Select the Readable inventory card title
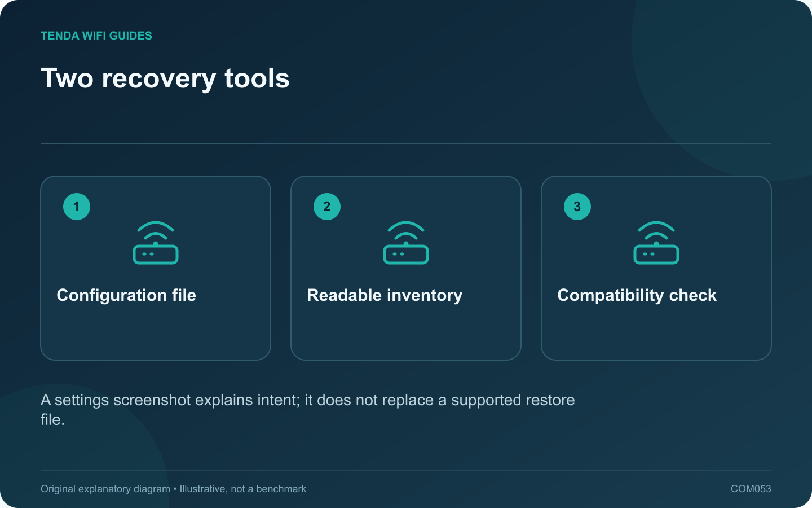 tap(385, 295)
